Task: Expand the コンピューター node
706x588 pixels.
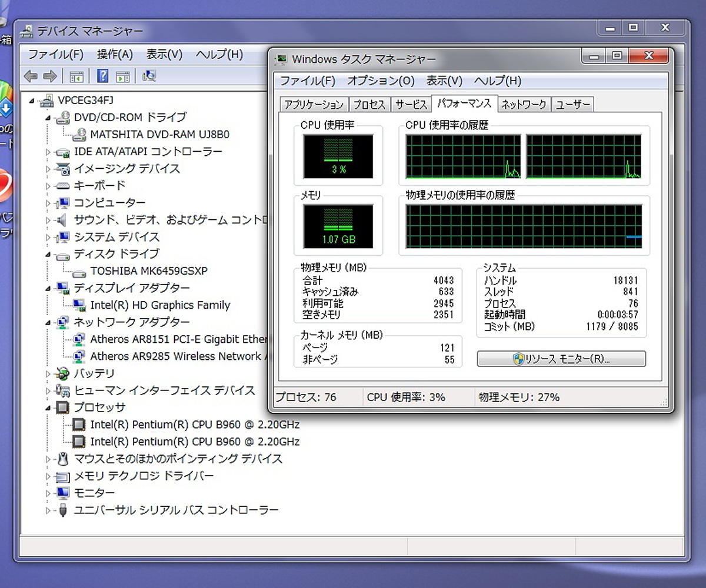Action: (x=48, y=203)
